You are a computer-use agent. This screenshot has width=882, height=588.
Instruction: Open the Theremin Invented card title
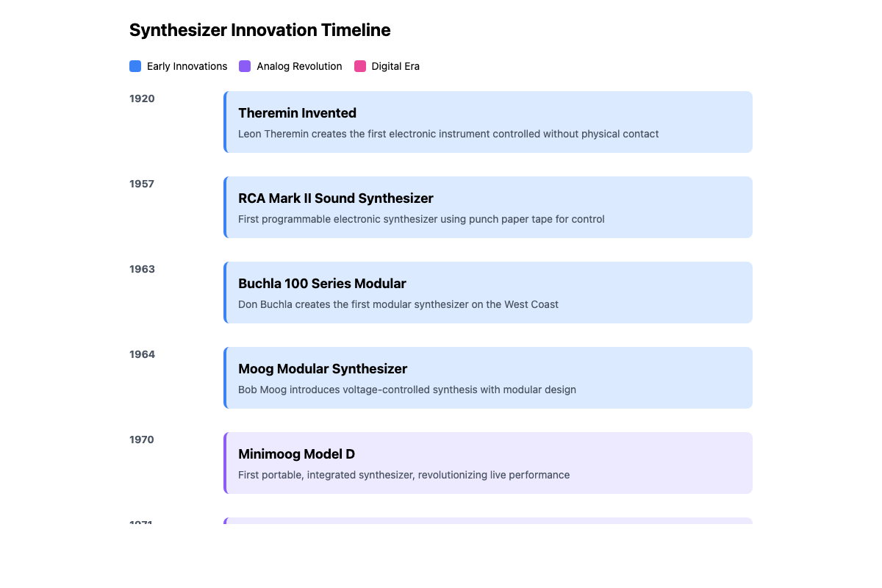(297, 113)
